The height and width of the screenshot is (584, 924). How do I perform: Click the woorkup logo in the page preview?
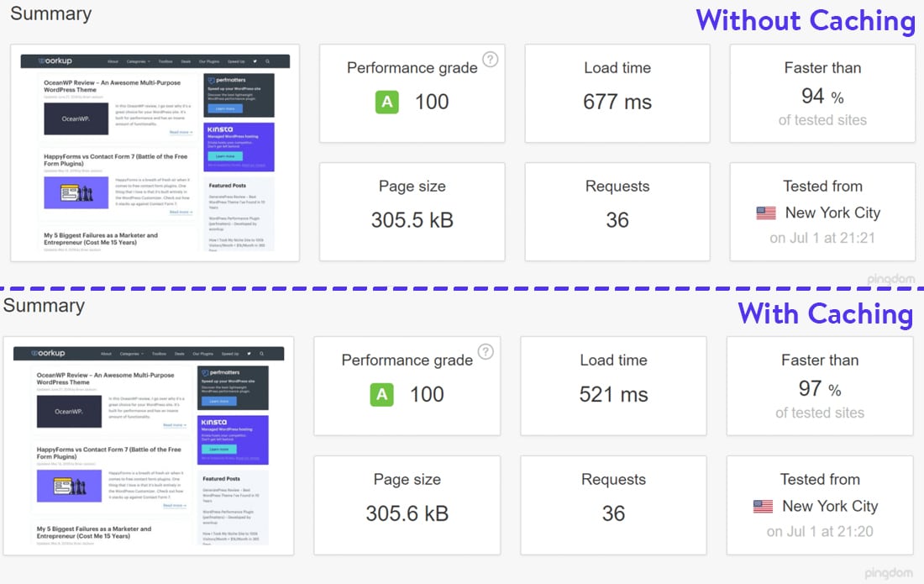pos(56,61)
